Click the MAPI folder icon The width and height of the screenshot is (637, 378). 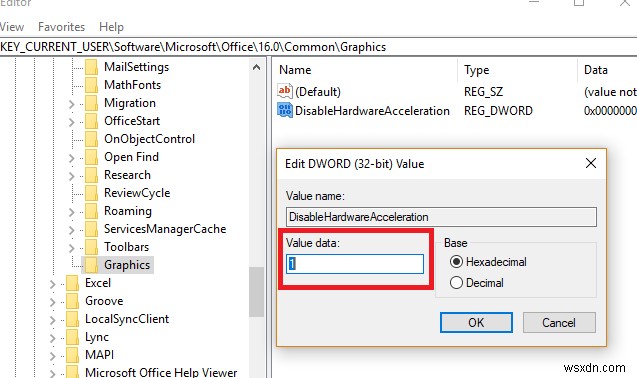tap(72, 355)
